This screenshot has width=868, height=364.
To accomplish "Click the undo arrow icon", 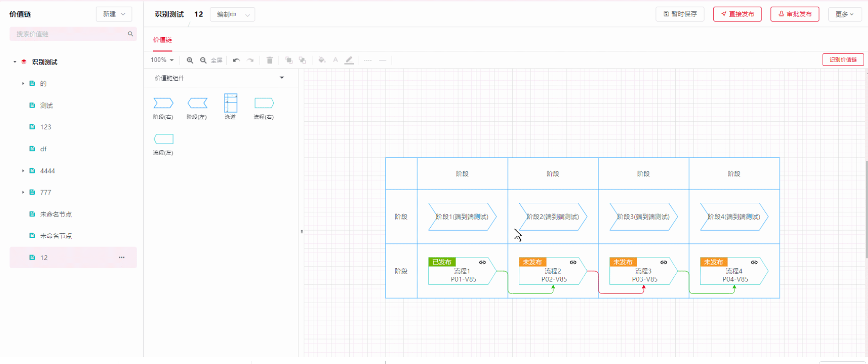I will click(x=236, y=60).
